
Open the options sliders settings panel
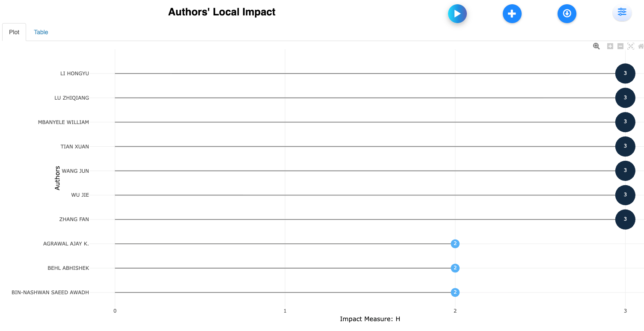pyautogui.click(x=622, y=12)
